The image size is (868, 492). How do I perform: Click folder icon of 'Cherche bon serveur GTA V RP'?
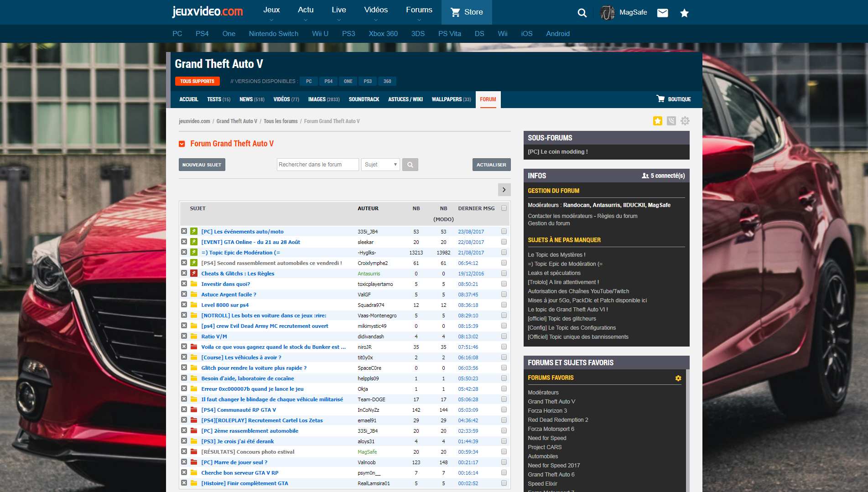(x=194, y=472)
